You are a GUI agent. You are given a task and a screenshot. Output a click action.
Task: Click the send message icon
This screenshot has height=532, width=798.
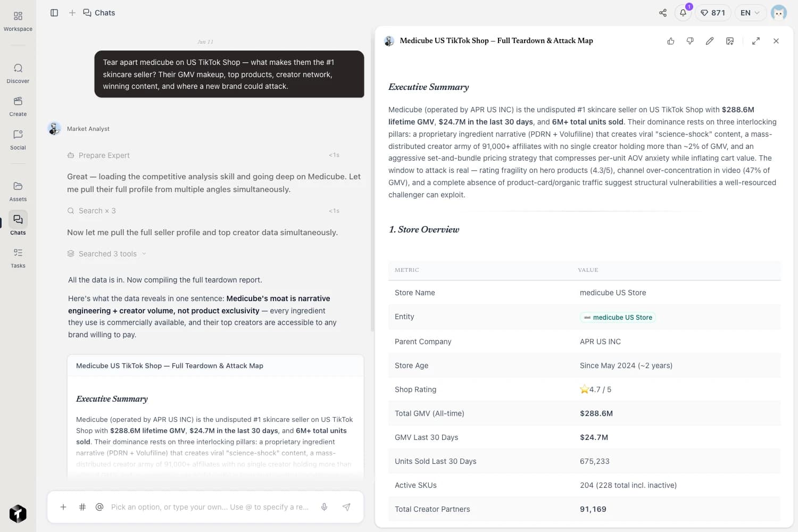pyautogui.click(x=346, y=507)
